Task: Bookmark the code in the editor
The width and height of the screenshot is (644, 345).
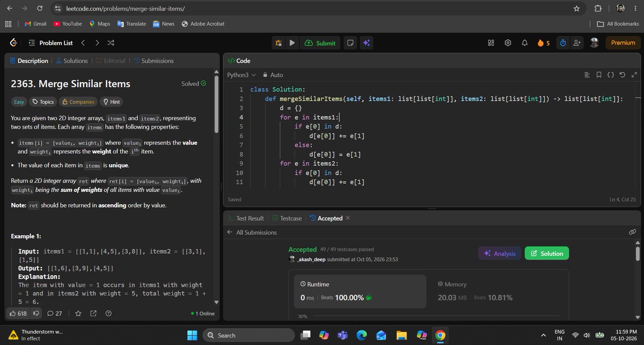Action: tap(599, 75)
